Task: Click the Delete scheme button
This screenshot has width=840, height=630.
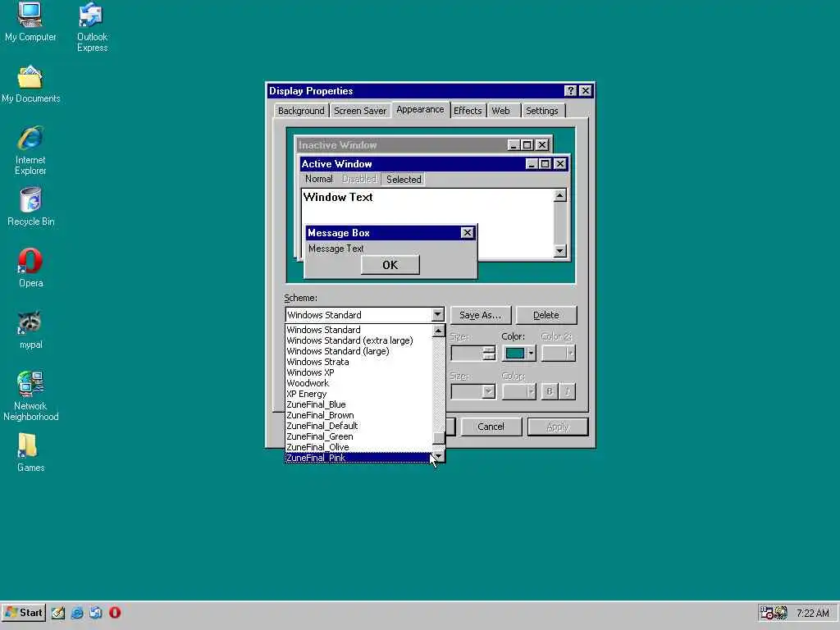Action: click(546, 315)
